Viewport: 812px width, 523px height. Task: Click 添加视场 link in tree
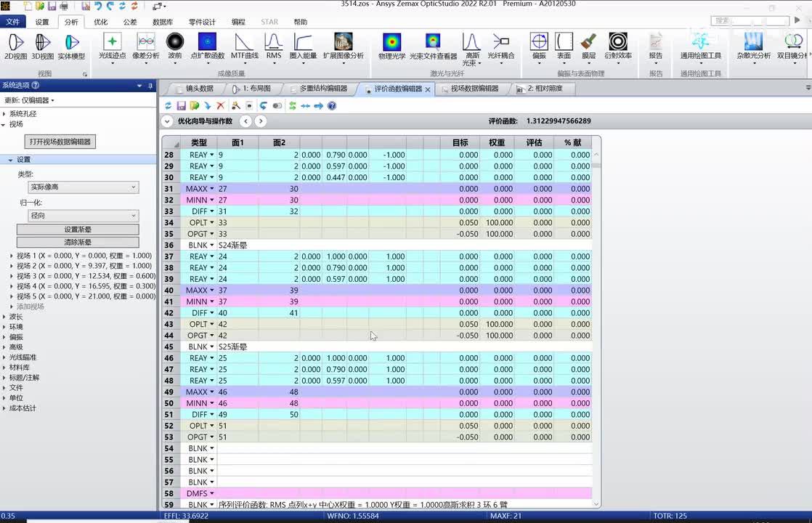coord(30,307)
